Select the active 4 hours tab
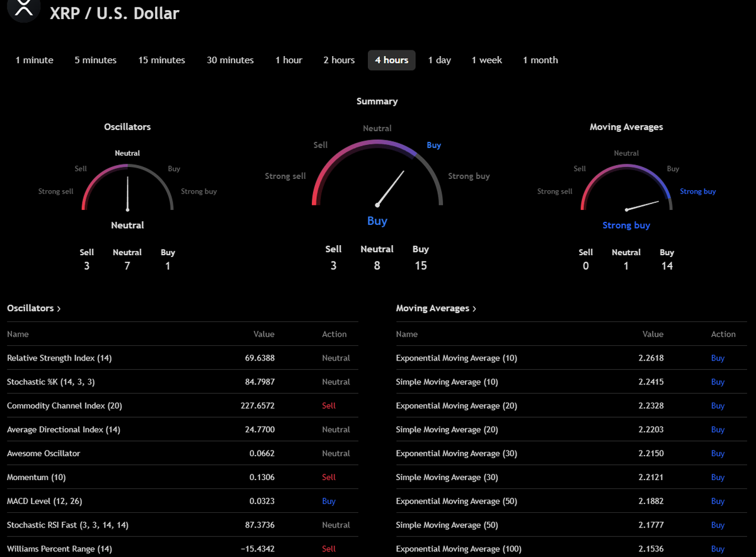Image resolution: width=756 pixels, height=557 pixels. 392,60
